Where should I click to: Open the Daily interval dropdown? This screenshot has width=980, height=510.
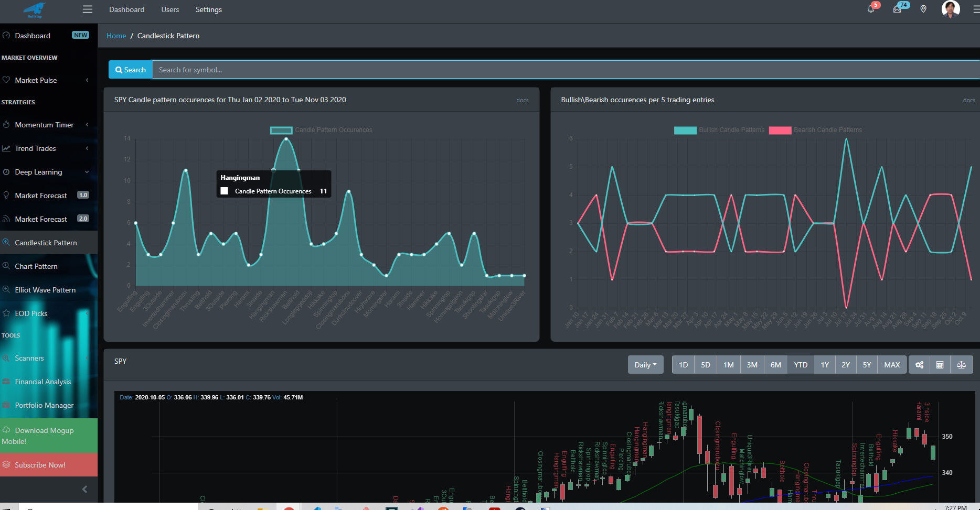click(645, 365)
